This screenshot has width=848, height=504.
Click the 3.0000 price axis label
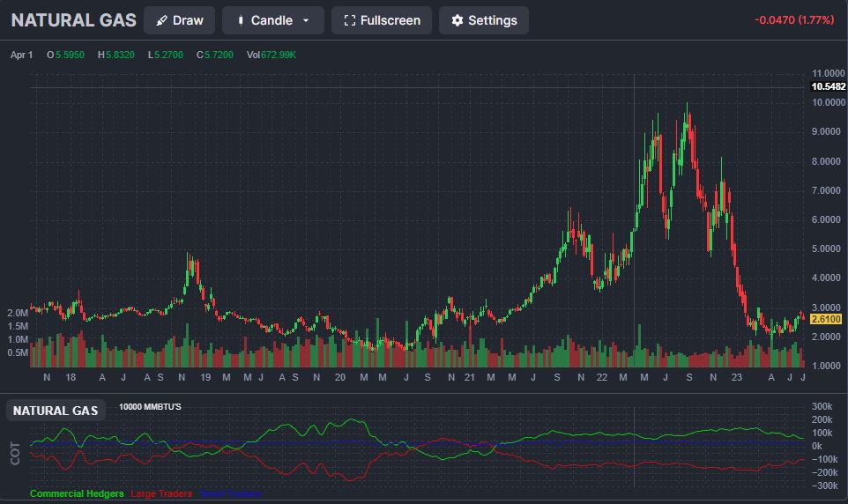(826, 308)
